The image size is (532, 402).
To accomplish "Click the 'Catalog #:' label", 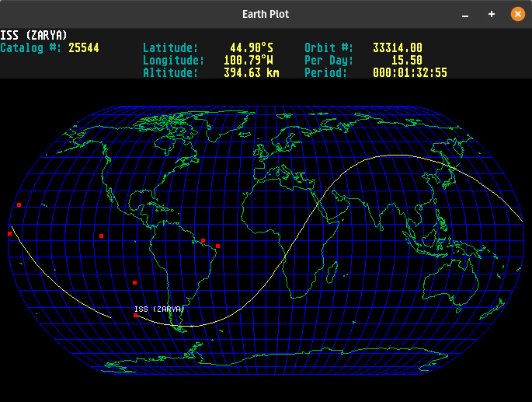I will [30, 47].
